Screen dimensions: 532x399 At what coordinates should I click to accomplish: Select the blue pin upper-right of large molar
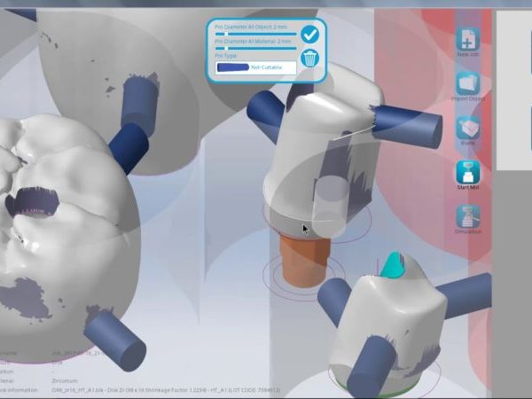tap(136, 98)
